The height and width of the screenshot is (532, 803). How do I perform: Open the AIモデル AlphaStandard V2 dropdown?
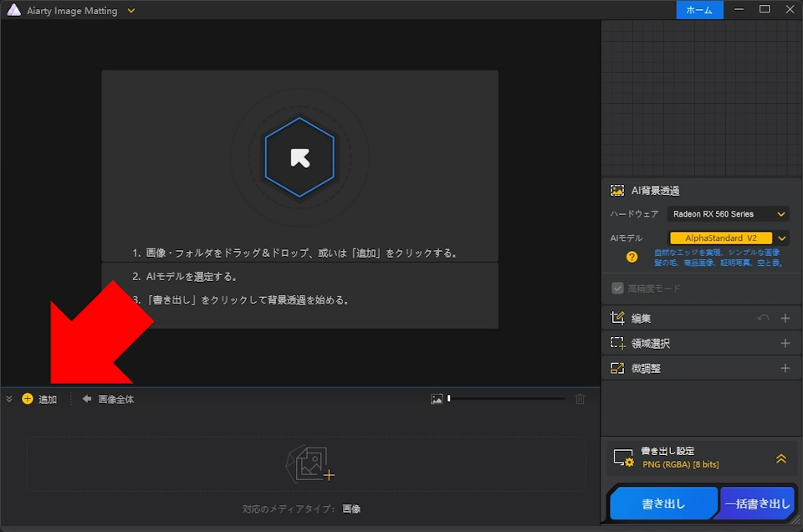782,238
